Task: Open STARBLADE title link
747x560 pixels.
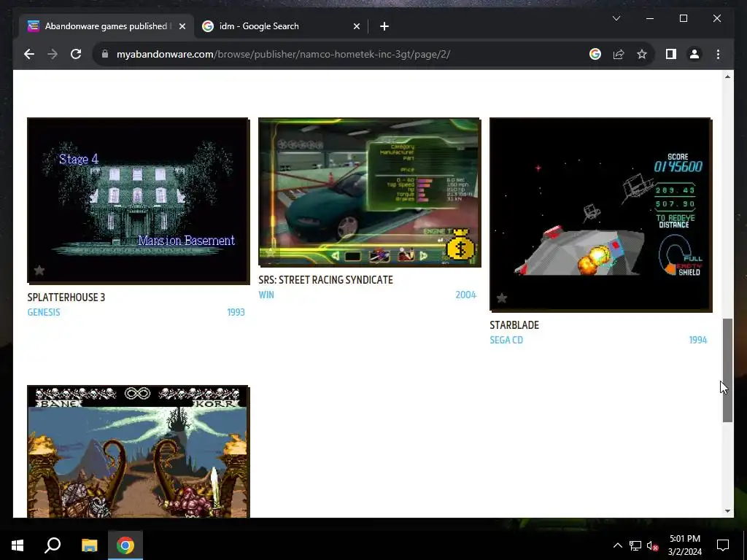Action: [x=514, y=325]
